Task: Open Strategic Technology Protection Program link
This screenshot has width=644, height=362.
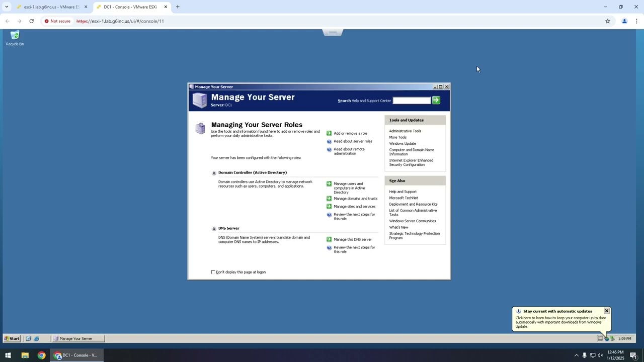Action: click(x=414, y=235)
